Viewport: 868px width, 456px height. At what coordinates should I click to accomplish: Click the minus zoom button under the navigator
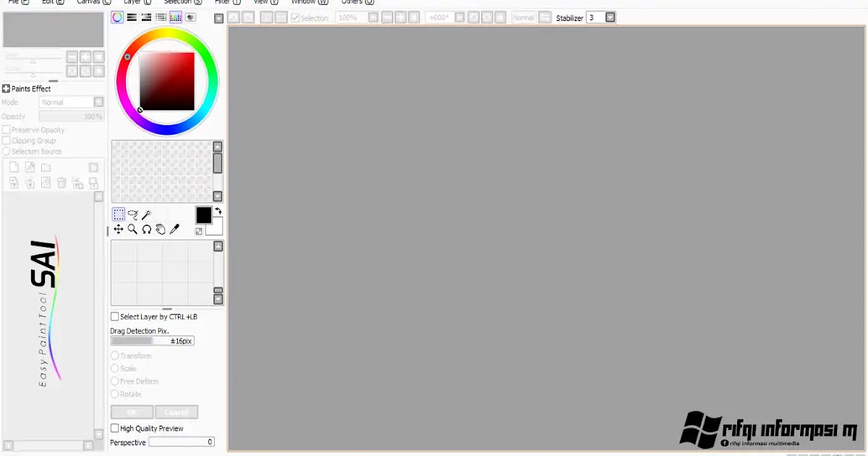pos(72,57)
